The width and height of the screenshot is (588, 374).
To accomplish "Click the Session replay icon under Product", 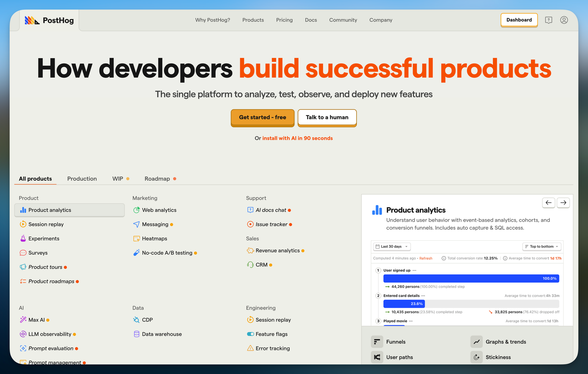I will pyautogui.click(x=23, y=224).
